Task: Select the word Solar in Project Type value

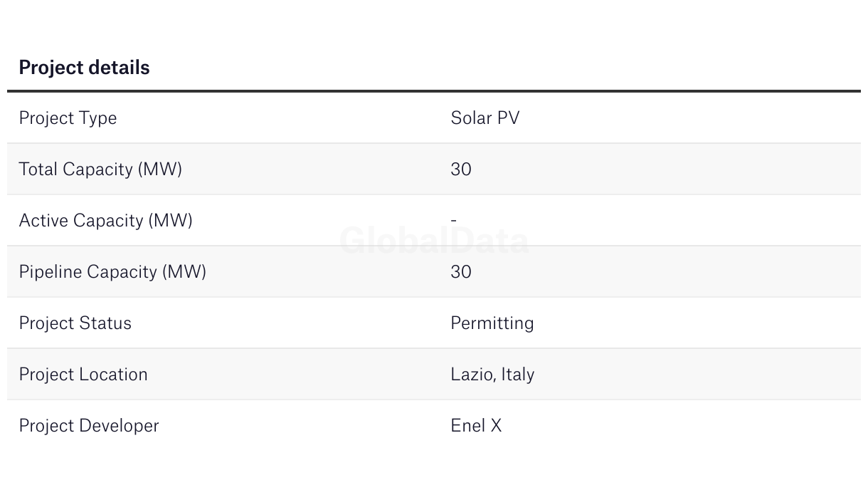Action: (x=470, y=118)
